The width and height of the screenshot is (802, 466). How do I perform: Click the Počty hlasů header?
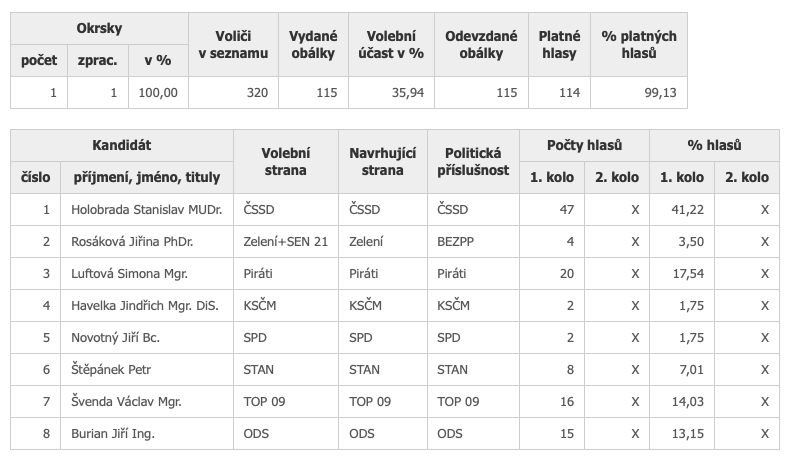[x=584, y=146]
